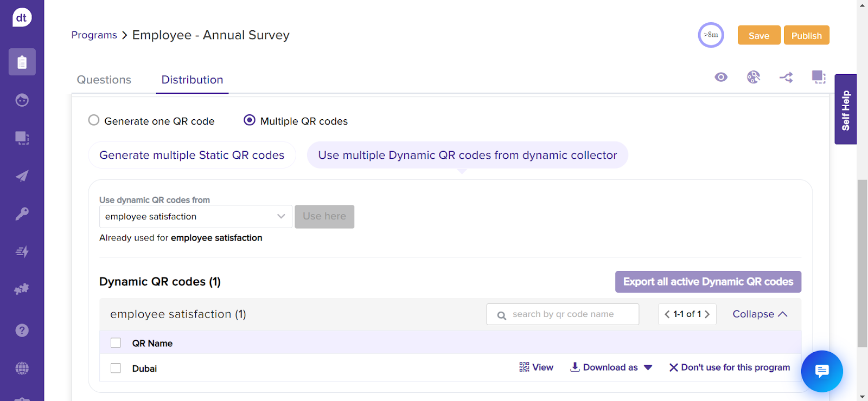Switch to the Questions tab
Viewport: 868px width, 401px height.
(x=104, y=80)
